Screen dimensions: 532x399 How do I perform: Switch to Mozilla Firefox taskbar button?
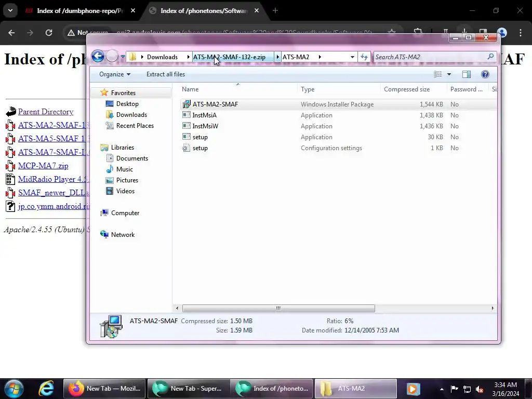pyautogui.click(x=104, y=389)
